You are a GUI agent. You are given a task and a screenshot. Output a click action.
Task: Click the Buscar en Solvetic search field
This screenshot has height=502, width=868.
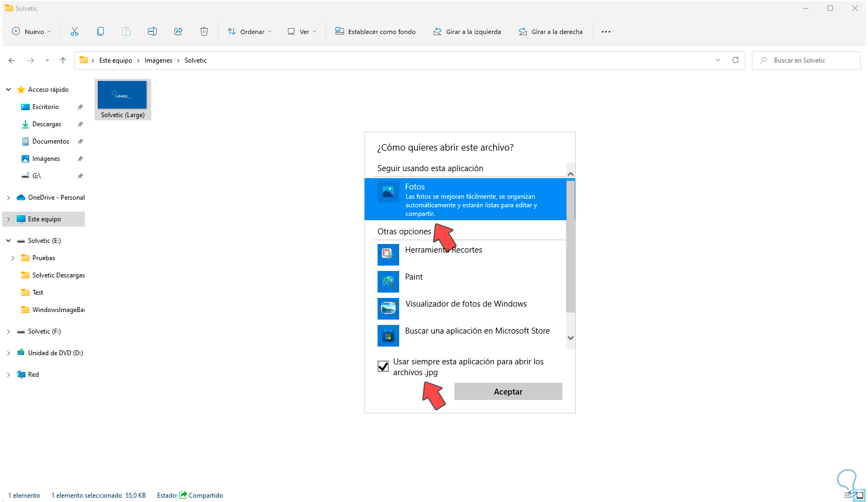pos(806,60)
